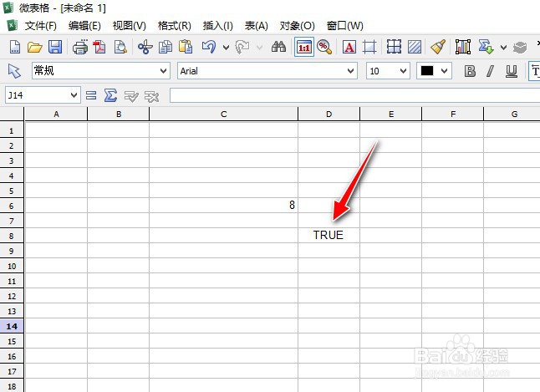This screenshot has height=392, width=540.
Task: Select column C by its header
Action: pyautogui.click(x=223, y=114)
